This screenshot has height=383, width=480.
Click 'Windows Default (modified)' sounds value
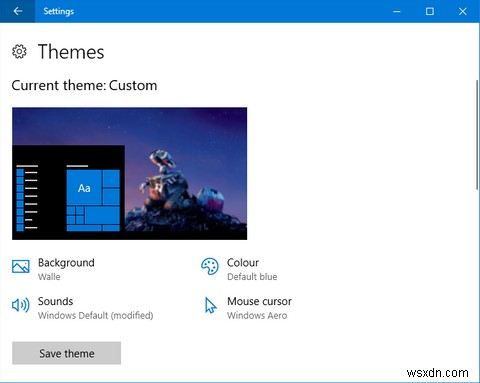(x=96, y=315)
